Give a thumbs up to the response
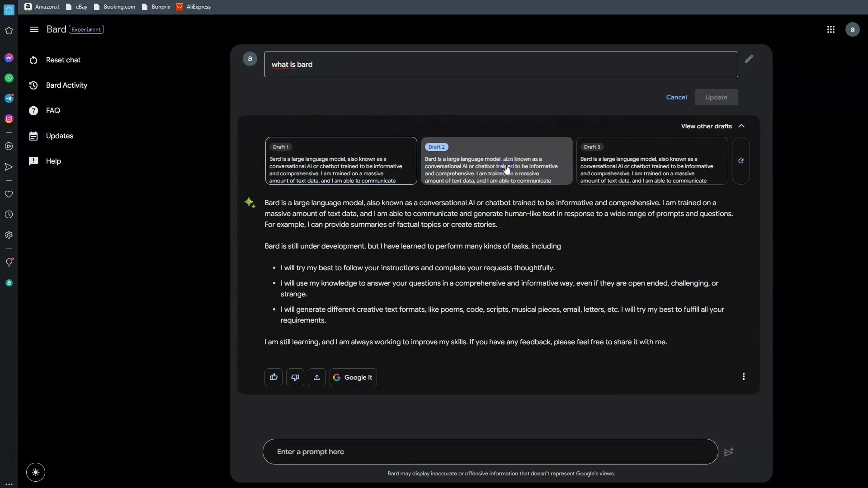868x488 pixels. pyautogui.click(x=274, y=377)
